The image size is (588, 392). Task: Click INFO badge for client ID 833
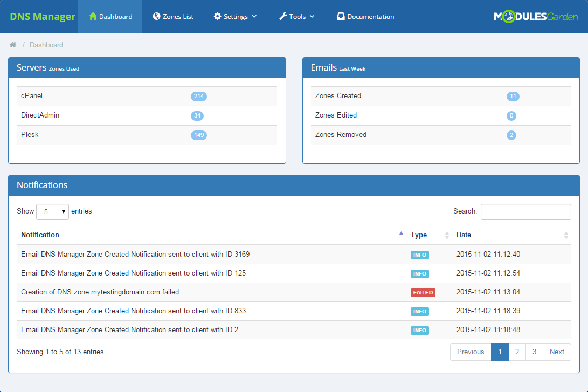(420, 311)
